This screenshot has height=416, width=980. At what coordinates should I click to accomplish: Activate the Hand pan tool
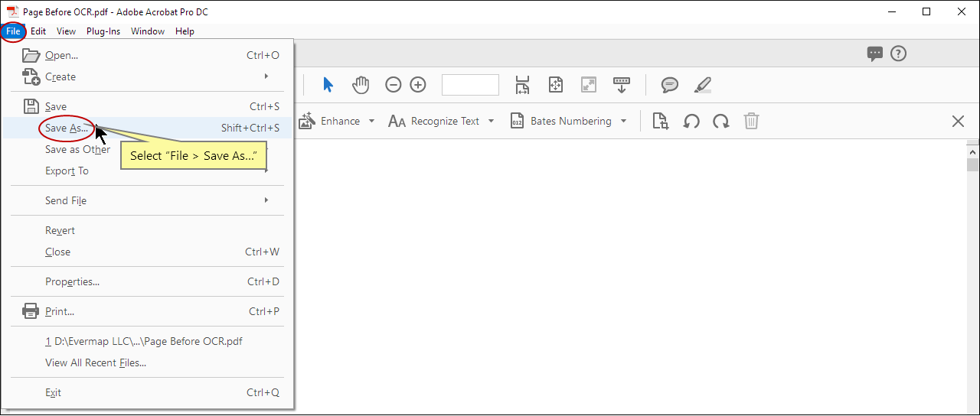[x=361, y=85]
